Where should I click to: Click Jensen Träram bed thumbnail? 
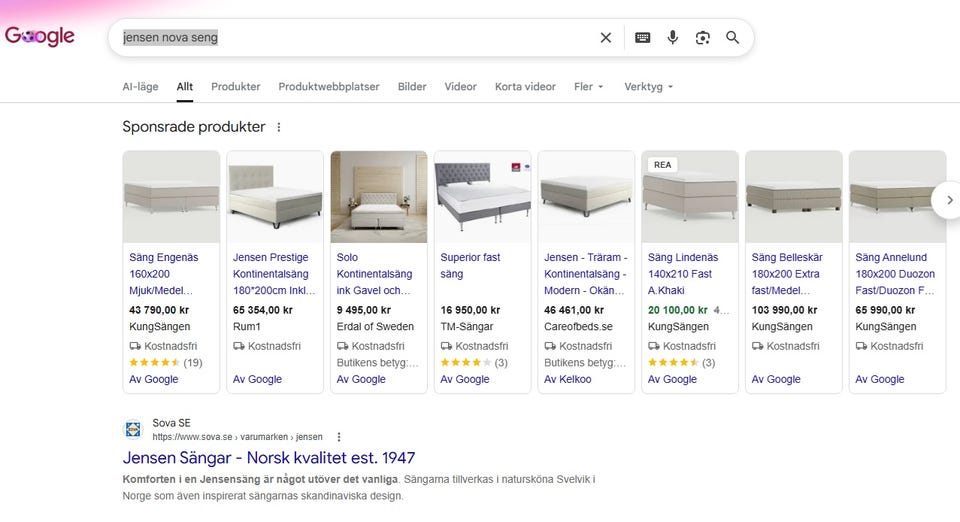(x=587, y=196)
